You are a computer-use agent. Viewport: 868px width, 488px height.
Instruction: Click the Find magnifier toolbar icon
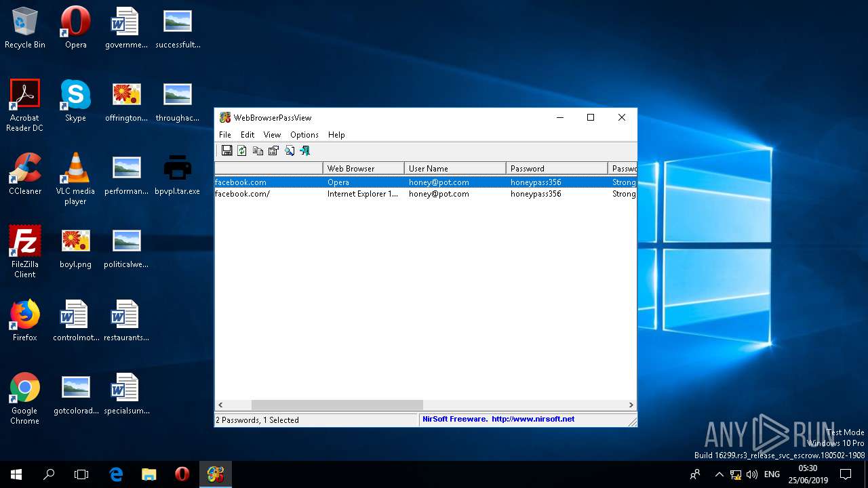tap(290, 150)
